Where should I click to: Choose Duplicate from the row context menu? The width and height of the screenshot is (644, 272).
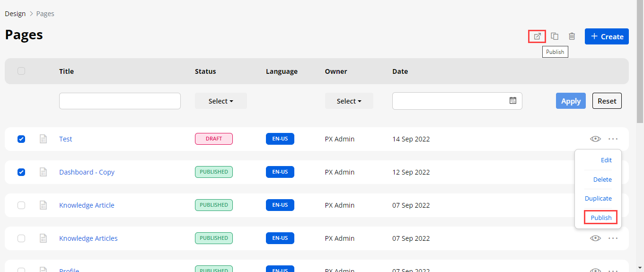598,199
